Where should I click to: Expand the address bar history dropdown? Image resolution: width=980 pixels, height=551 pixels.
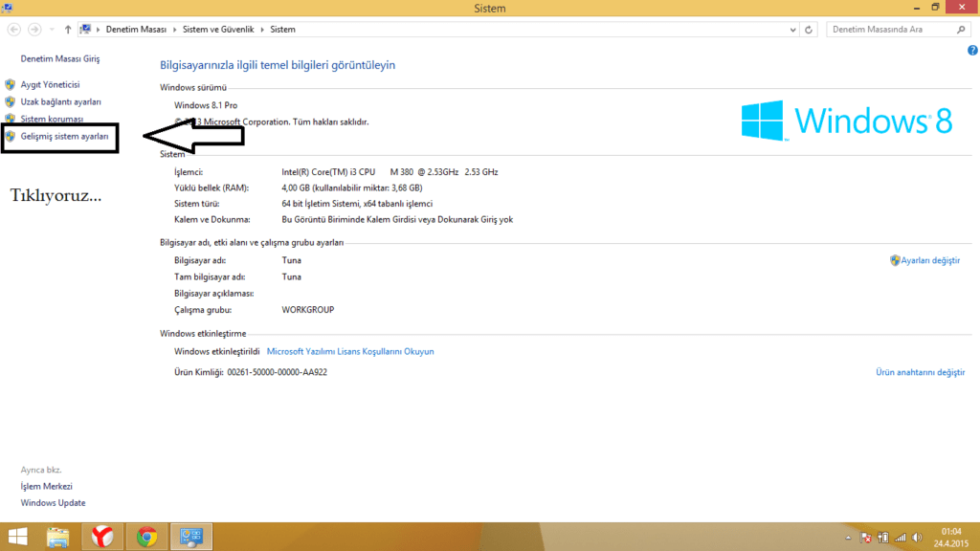point(791,30)
